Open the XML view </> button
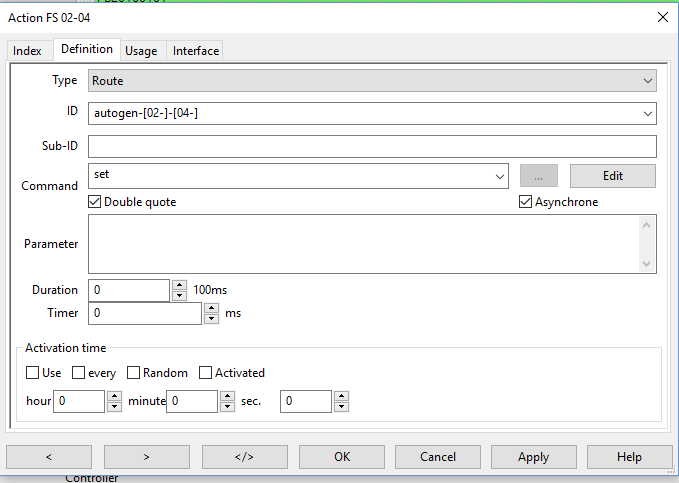Screen dimensions: 679x483 coord(244,457)
